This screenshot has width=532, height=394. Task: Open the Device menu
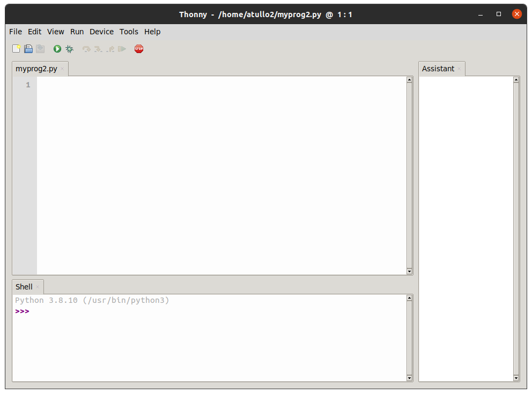coord(101,32)
